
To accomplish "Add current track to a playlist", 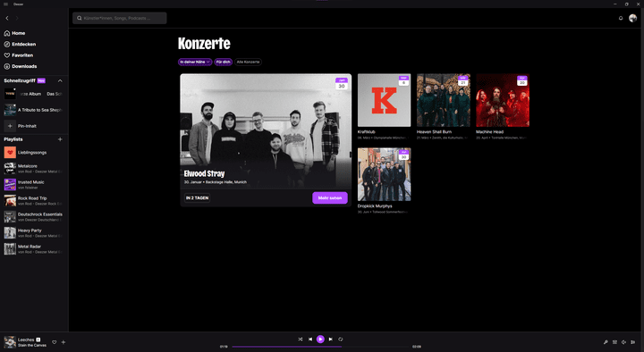I will tap(64, 342).
